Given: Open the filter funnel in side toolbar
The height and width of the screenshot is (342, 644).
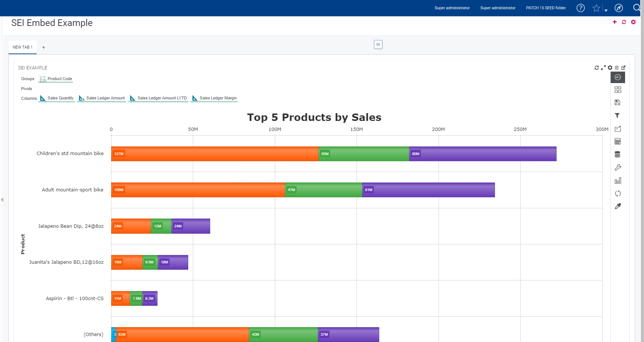Looking at the screenshot, I should (617, 116).
